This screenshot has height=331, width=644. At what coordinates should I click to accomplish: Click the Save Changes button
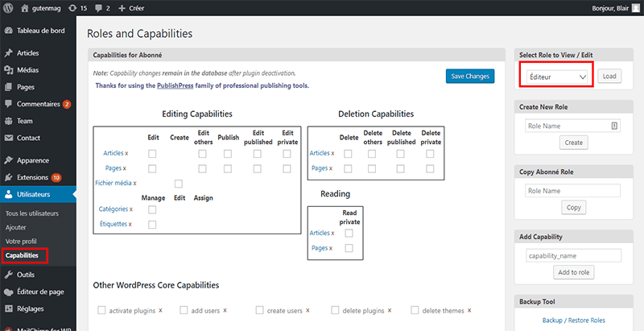click(470, 76)
